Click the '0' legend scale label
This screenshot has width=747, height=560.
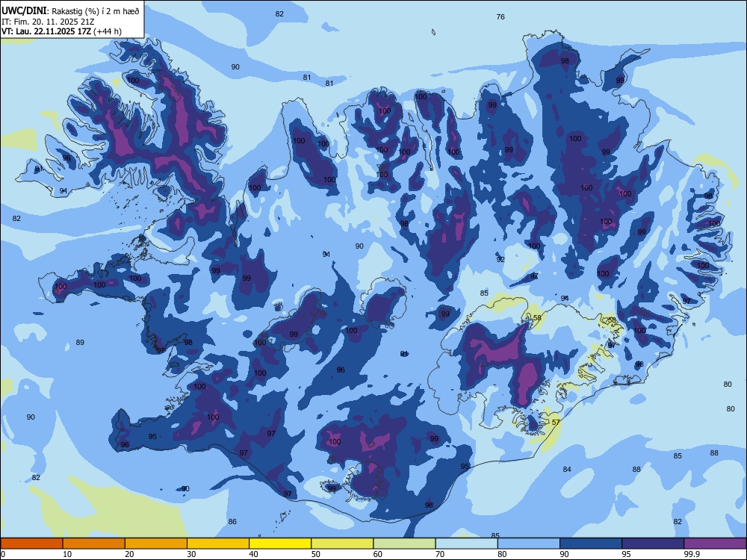(x=3, y=554)
